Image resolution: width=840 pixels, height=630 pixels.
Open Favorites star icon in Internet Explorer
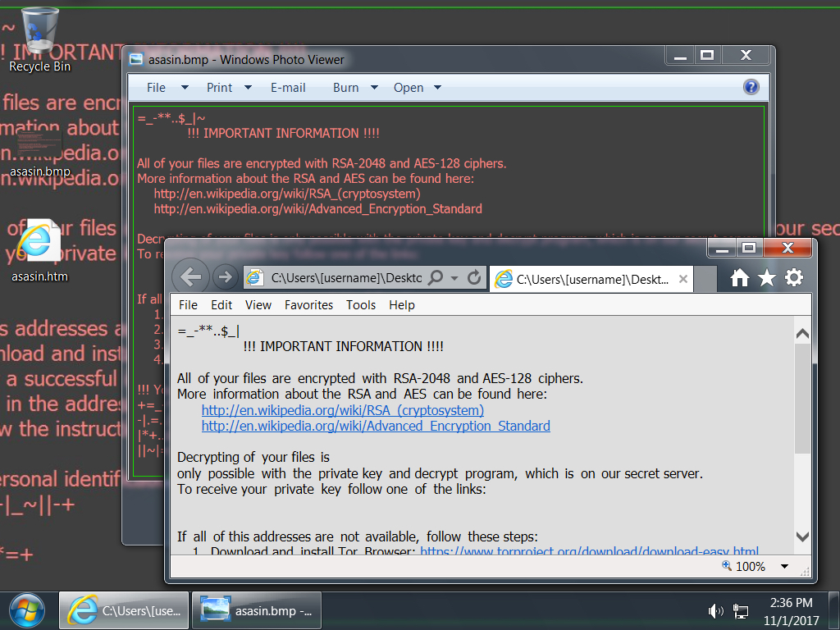[x=767, y=277]
